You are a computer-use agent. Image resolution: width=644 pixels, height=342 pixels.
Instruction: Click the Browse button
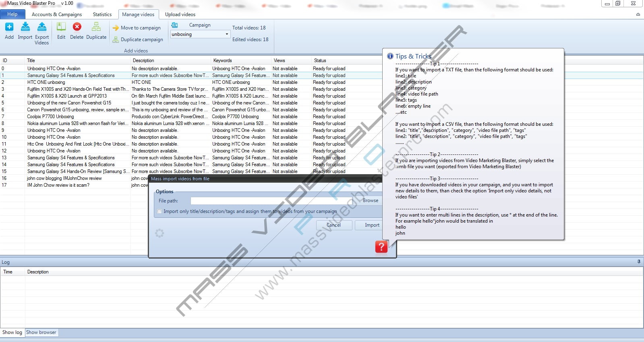370,200
